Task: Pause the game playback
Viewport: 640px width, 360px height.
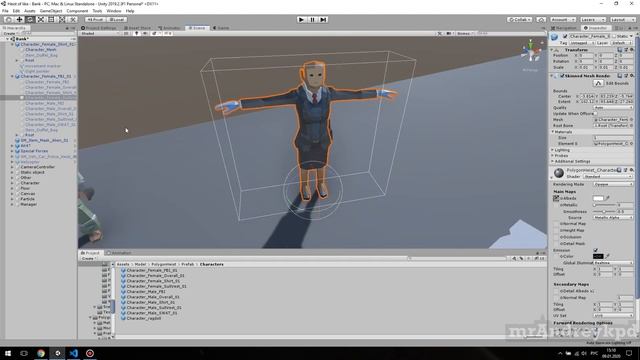Action: click(x=312, y=20)
